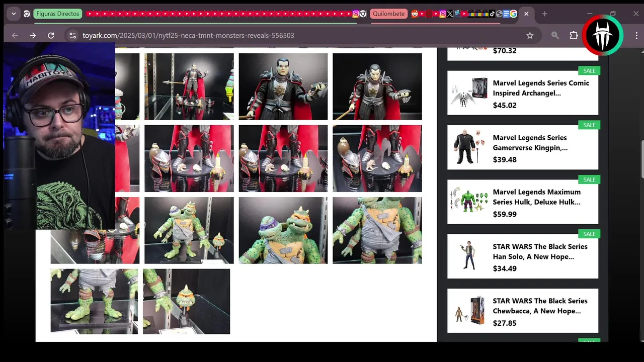Click the $59.99 Hulk price

pyautogui.click(x=505, y=214)
